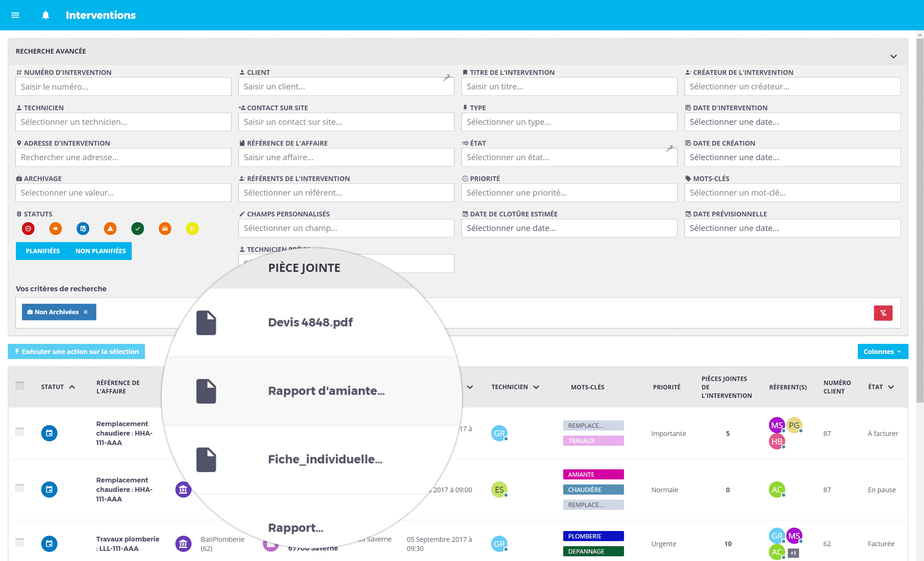Click the intervention status icon for Remplacement chaudiere

49,433
